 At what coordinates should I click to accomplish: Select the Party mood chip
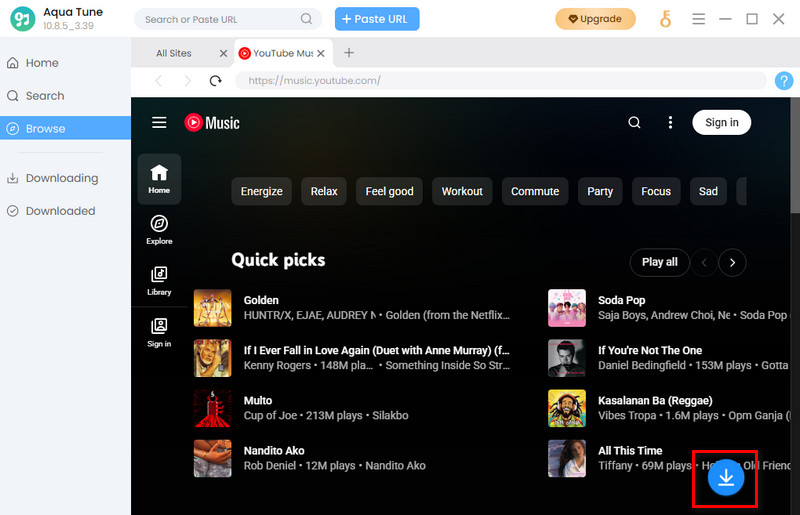(x=600, y=191)
